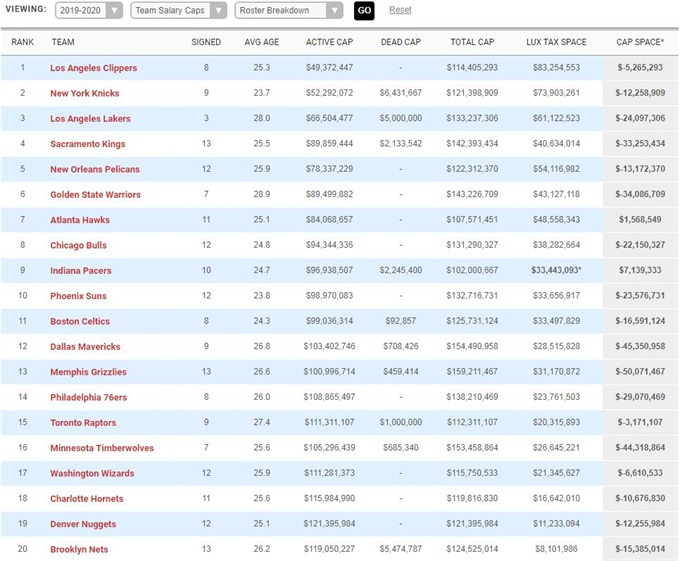
Task: Open the Brooklyn Nets team link
Action: pos(79,550)
